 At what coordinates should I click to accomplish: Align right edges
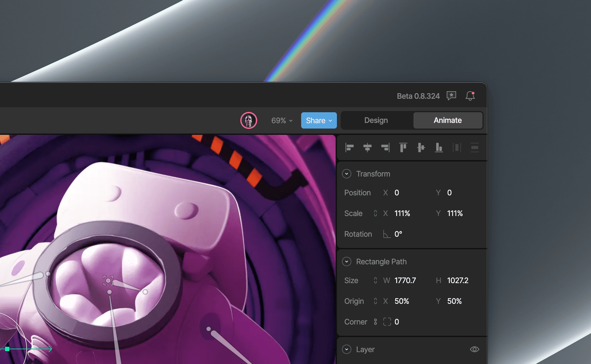tap(385, 147)
